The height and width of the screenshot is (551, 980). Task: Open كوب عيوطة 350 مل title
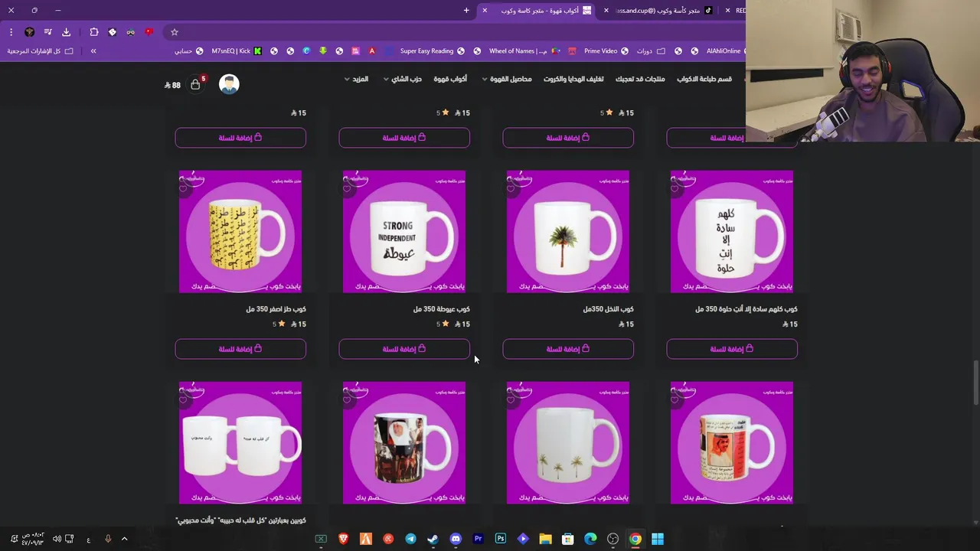pyautogui.click(x=441, y=309)
